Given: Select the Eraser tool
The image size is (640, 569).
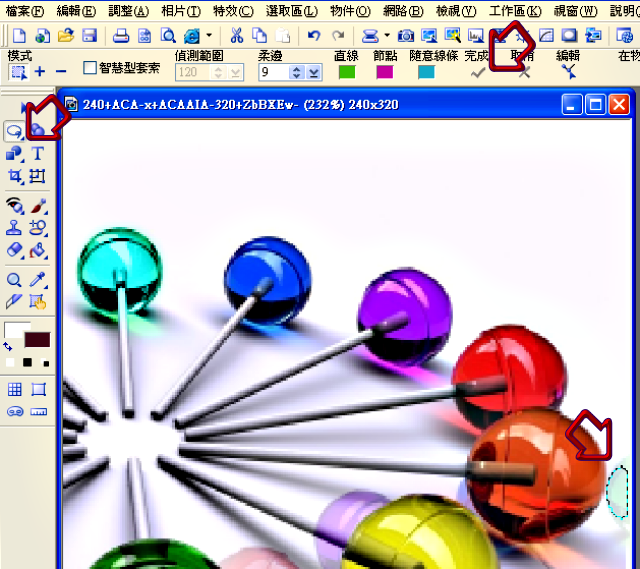Looking at the screenshot, I should click(x=14, y=250).
